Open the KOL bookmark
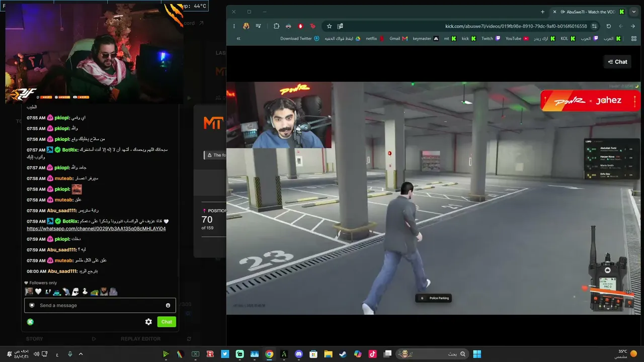This screenshot has width=644, height=362. pyautogui.click(x=568, y=39)
